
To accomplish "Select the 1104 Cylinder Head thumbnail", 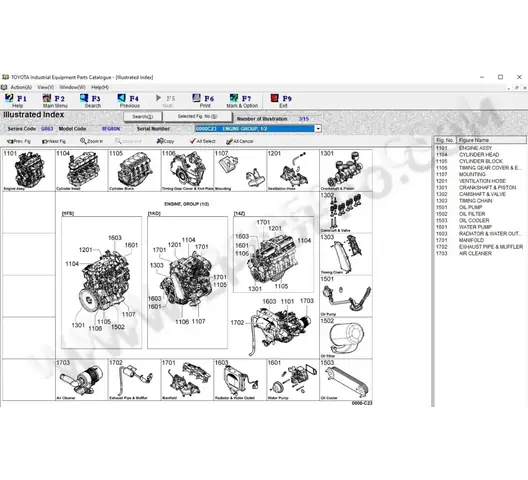I will pos(82,170).
